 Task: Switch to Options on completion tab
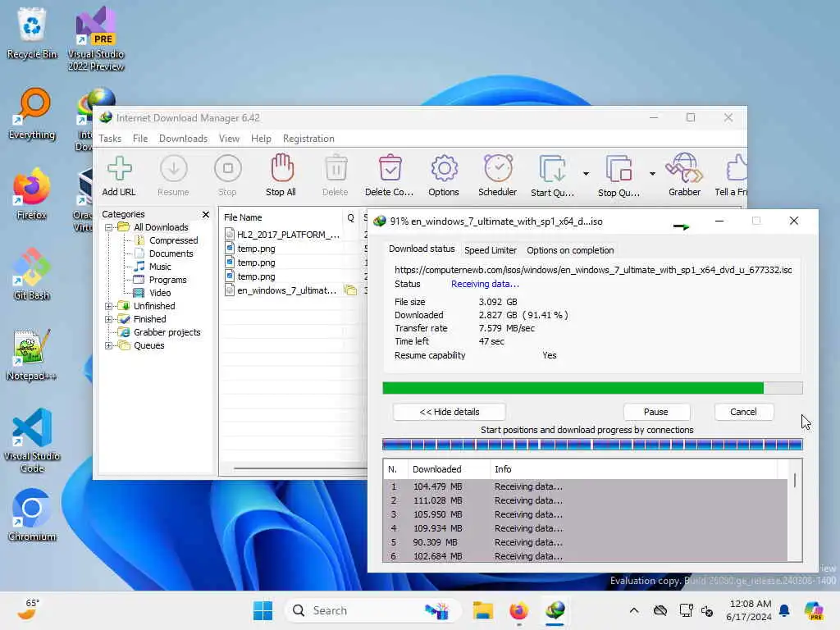click(570, 250)
